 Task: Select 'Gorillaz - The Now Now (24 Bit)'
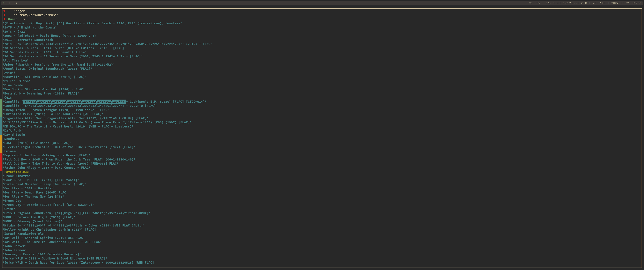click(34, 197)
